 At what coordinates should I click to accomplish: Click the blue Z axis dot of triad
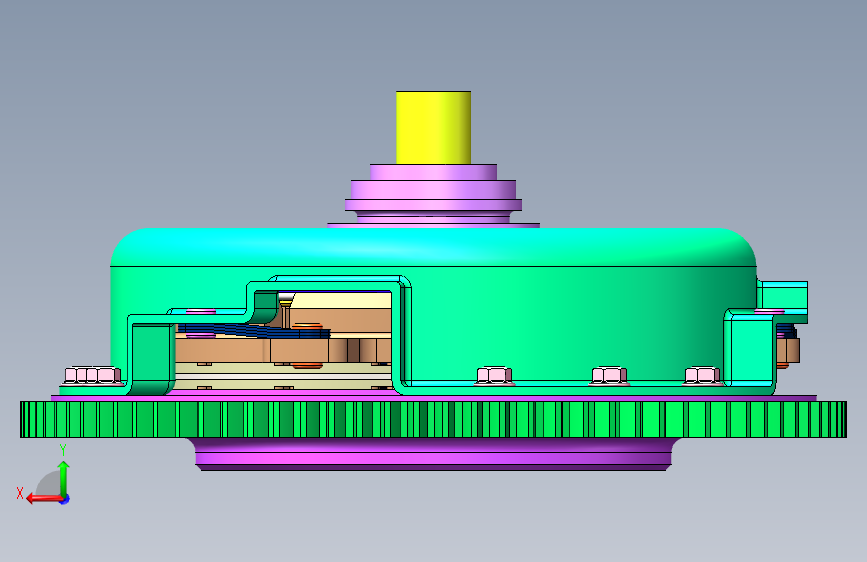tap(65, 499)
